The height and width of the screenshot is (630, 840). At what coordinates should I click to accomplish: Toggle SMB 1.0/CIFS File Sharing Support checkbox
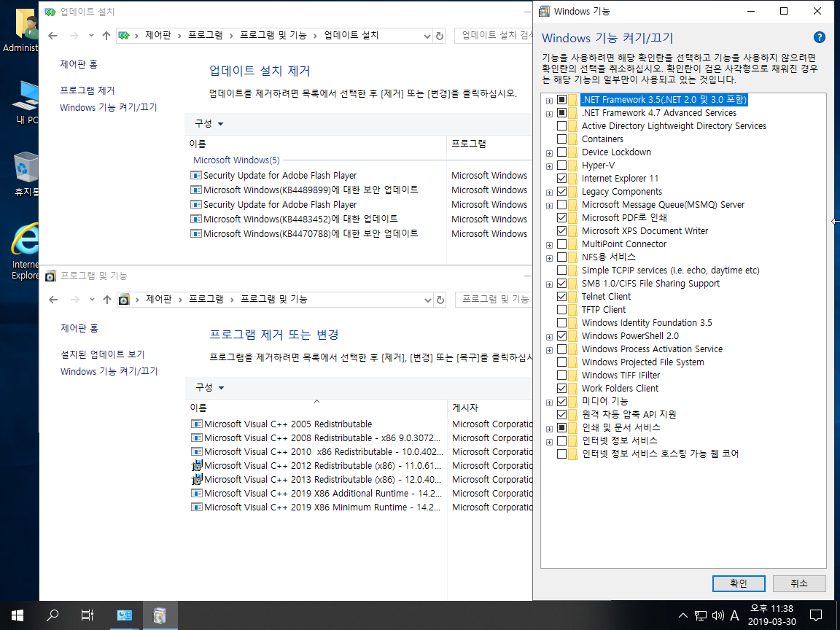(x=561, y=284)
